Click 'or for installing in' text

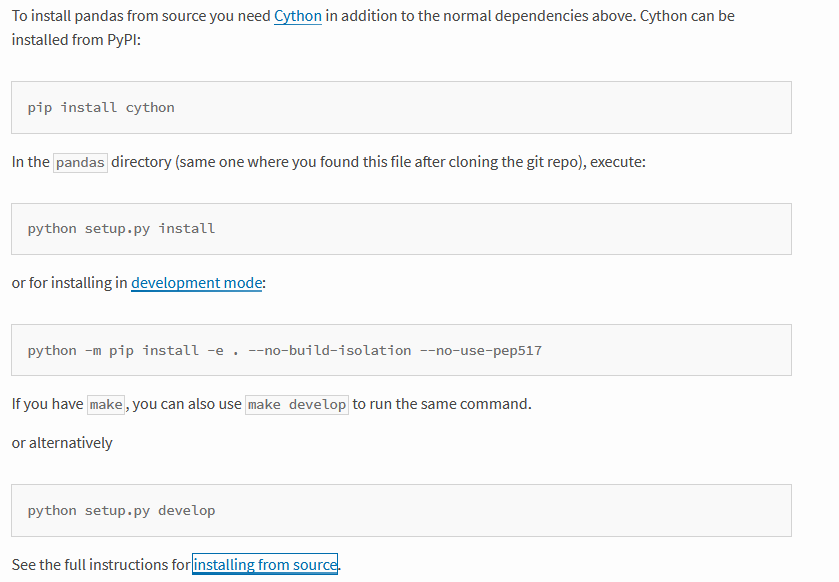click(70, 282)
